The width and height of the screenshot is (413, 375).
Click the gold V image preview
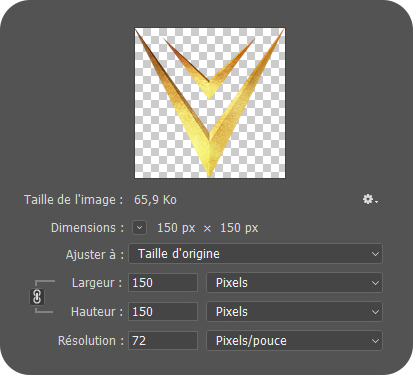[x=210, y=103]
